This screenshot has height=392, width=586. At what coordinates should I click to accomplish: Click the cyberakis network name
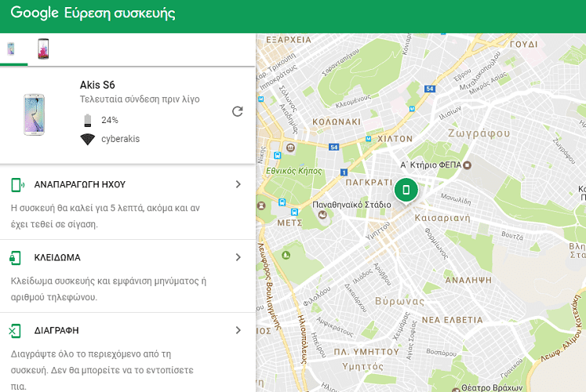tap(120, 139)
